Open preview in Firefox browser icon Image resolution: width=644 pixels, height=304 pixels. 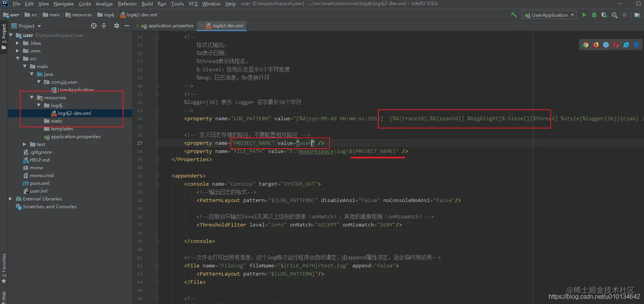tap(596, 45)
